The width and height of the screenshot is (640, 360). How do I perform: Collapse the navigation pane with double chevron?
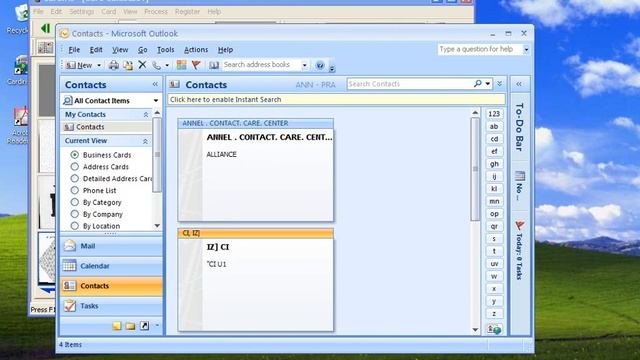point(155,84)
